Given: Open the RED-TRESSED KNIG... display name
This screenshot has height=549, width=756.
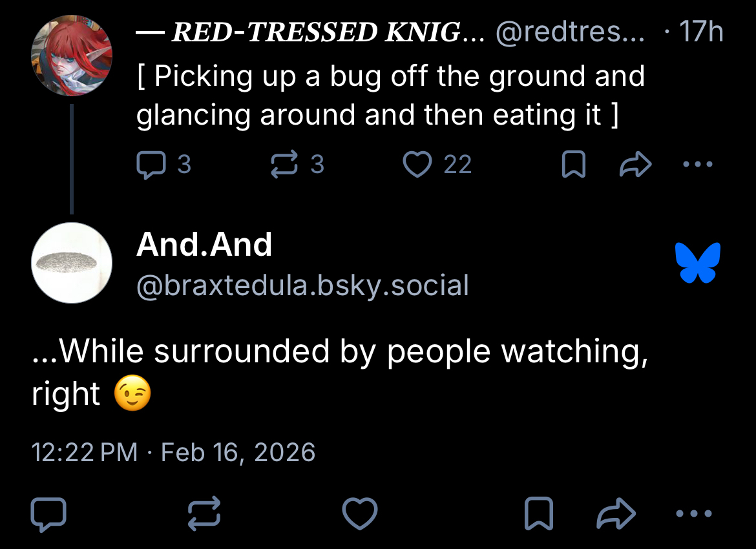Looking at the screenshot, I should [317, 32].
